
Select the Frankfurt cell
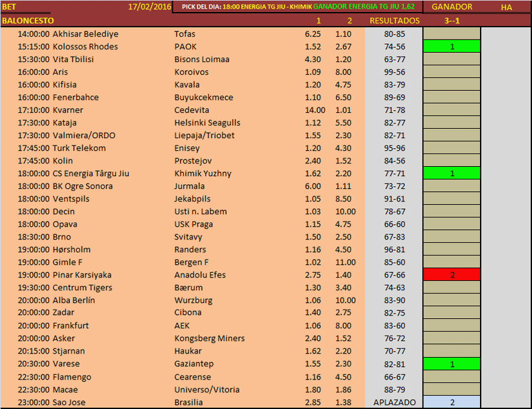point(70,326)
